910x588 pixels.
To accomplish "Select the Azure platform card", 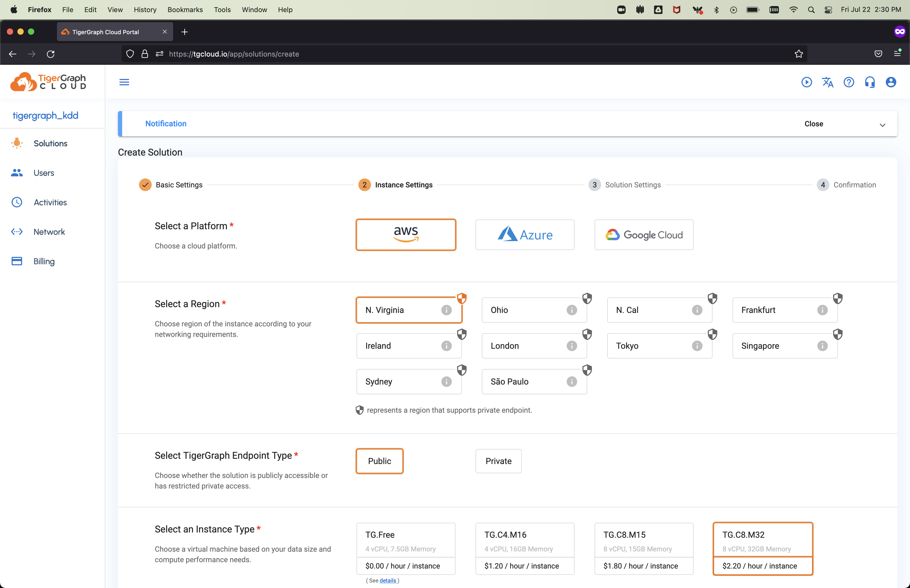I will point(524,235).
